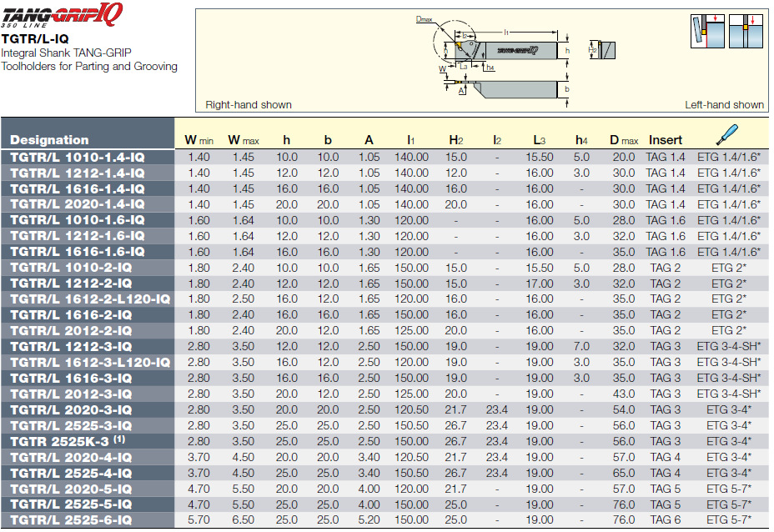
Task: Select row TGTR/L 2525-3-IQ
Action: click(x=385, y=425)
